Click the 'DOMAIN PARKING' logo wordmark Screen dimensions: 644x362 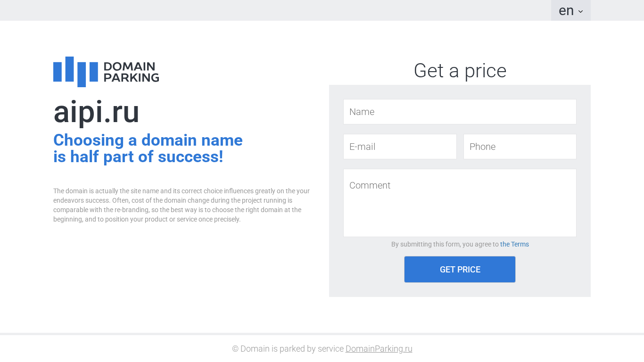pos(131,72)
